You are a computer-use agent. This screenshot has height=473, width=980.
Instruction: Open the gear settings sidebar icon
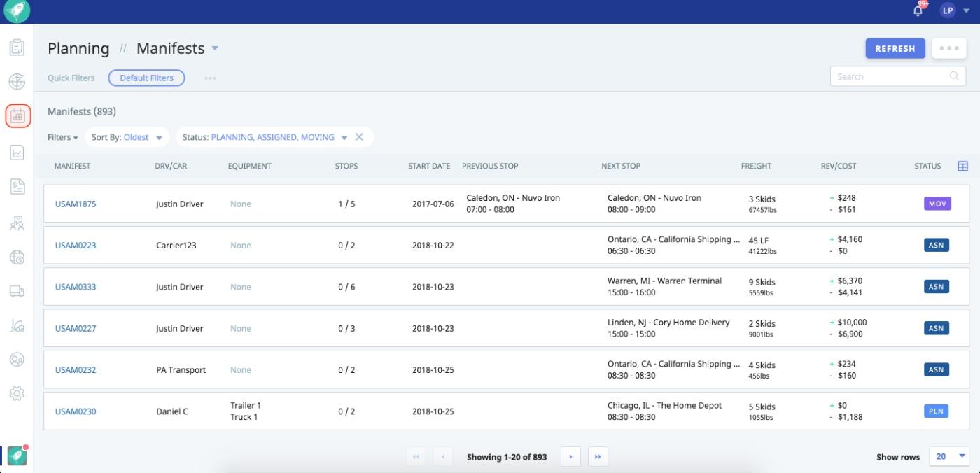click(17, 393)
